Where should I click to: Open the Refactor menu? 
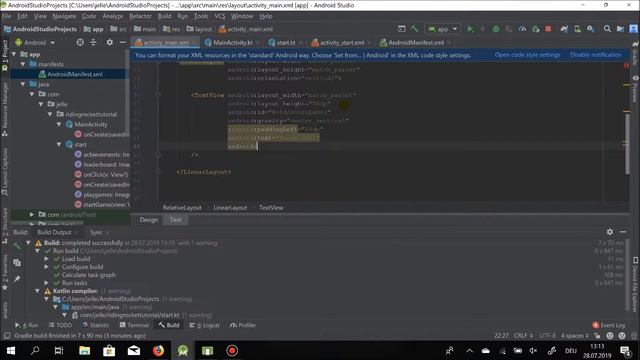pos(140,16)
